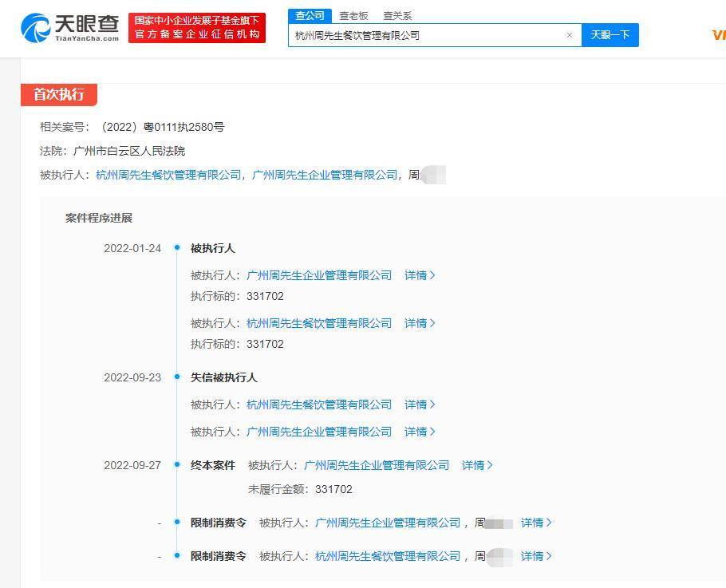This screenshot has height=588, width=726.
Task: Click the Tianyancha logo
Action: click(70, 28)
